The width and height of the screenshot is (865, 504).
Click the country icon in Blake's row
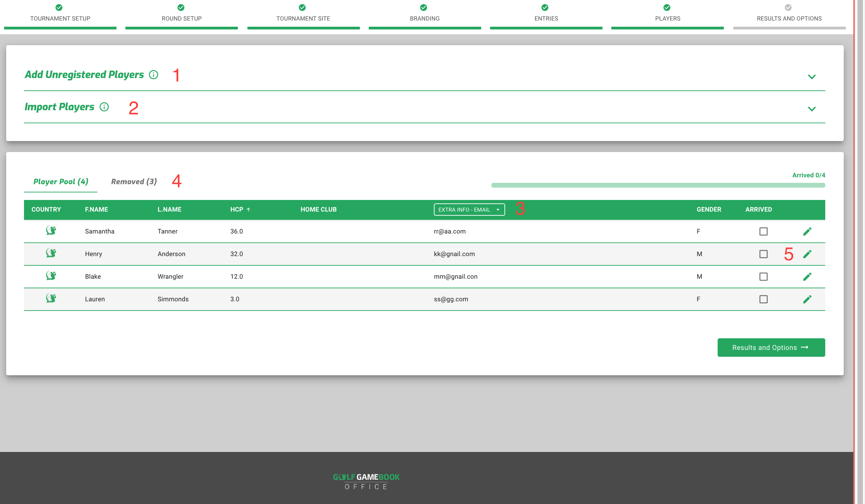pos(51,276)
